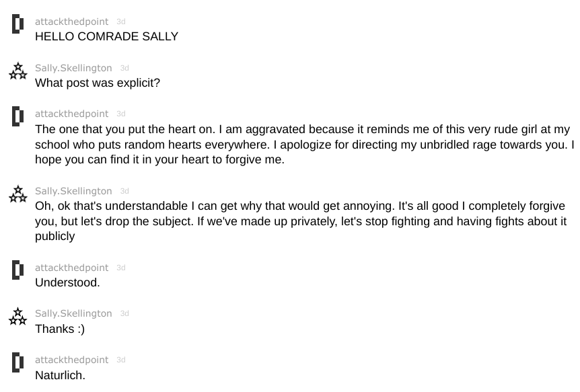Open attackthedpoint username above the apology message
Screen dimensions: 580x392
point(72,114)
